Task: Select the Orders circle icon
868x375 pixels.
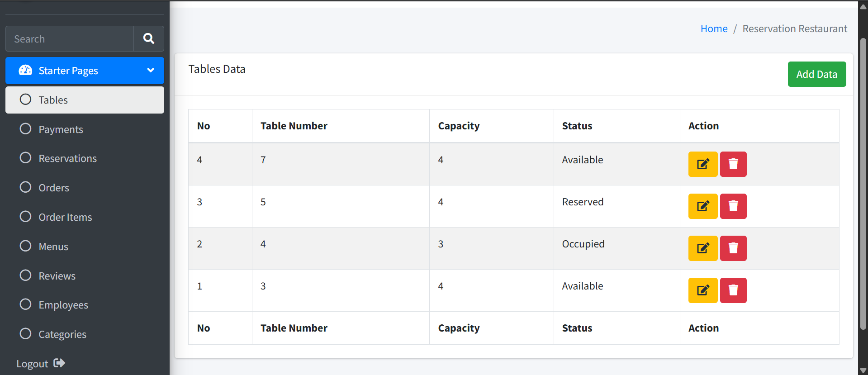Action: (26, 187)
